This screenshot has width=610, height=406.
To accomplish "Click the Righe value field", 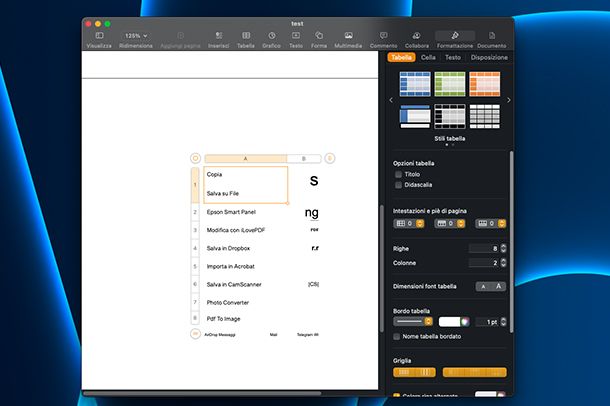I will [x=484, y=248].
